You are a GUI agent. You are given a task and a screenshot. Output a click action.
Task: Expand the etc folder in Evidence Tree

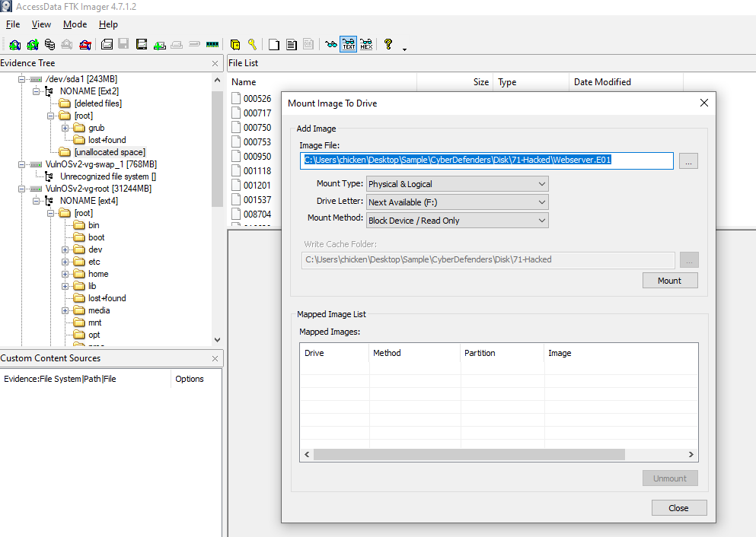(x=65, y=262)
